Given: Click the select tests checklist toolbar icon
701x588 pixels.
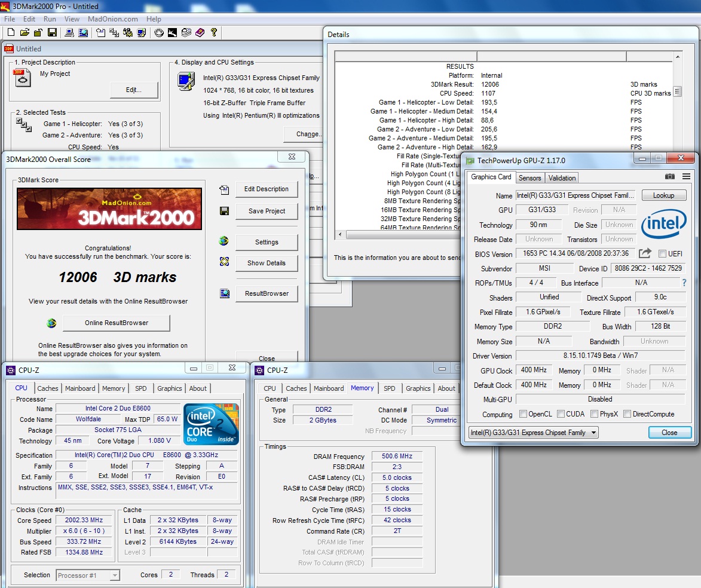Looking at the screenshot, I should point(114,32).
